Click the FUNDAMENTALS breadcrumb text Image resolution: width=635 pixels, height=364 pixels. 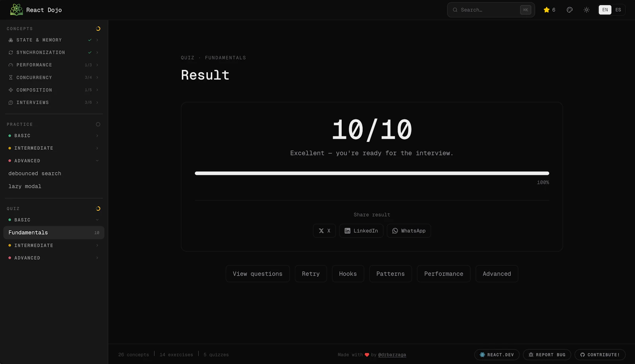225,58
